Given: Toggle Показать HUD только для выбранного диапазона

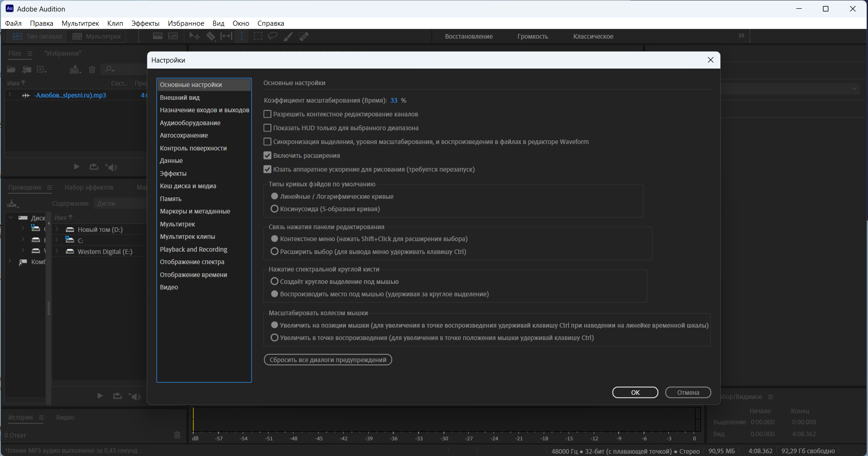Looking at the screenshot, I should (267, 128).
